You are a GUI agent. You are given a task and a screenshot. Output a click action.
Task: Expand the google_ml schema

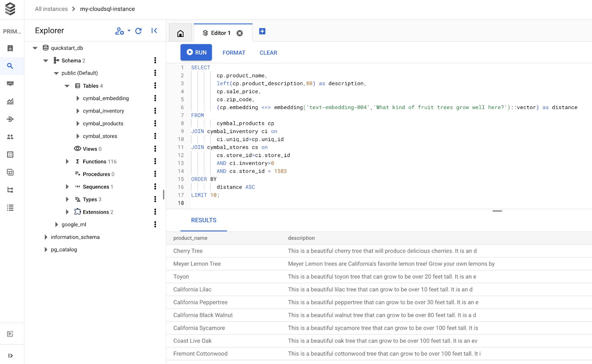tap(57, 225)
